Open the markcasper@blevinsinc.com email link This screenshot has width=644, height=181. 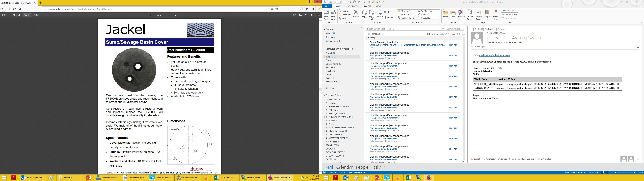coord(494,55)
